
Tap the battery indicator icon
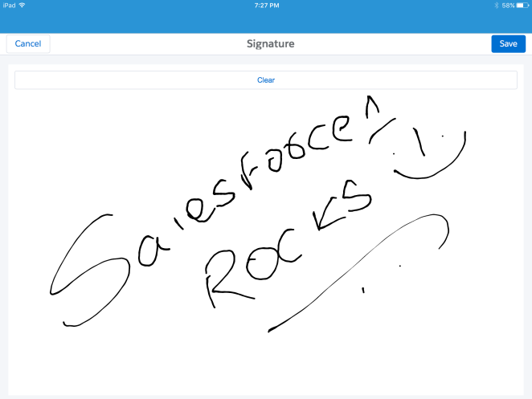click(522, 6)
